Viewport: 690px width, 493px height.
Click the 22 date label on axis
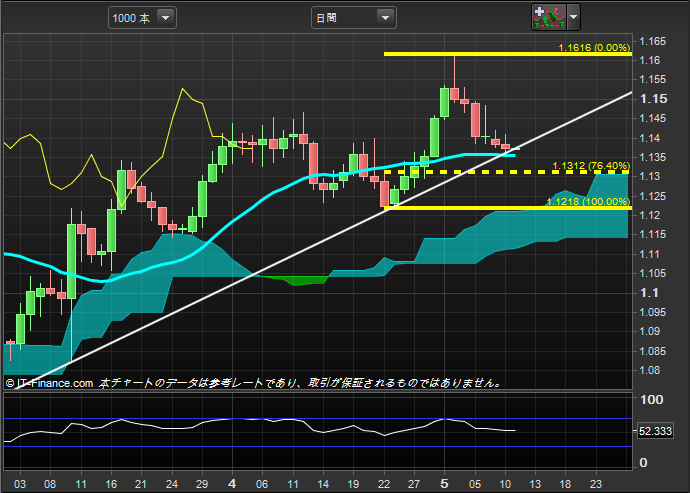384,484
